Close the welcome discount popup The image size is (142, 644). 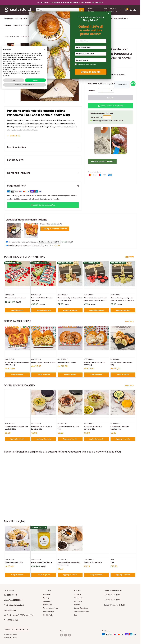(109, 14)
